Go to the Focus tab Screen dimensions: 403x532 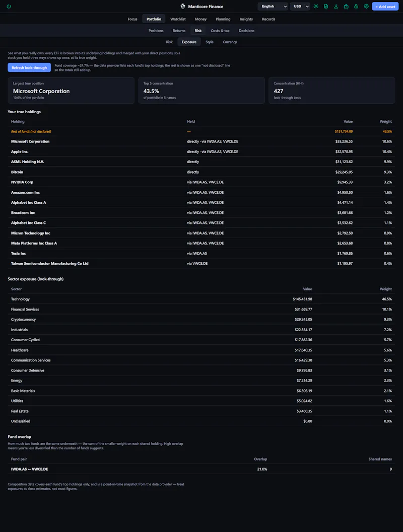click(x=132, y=19)
